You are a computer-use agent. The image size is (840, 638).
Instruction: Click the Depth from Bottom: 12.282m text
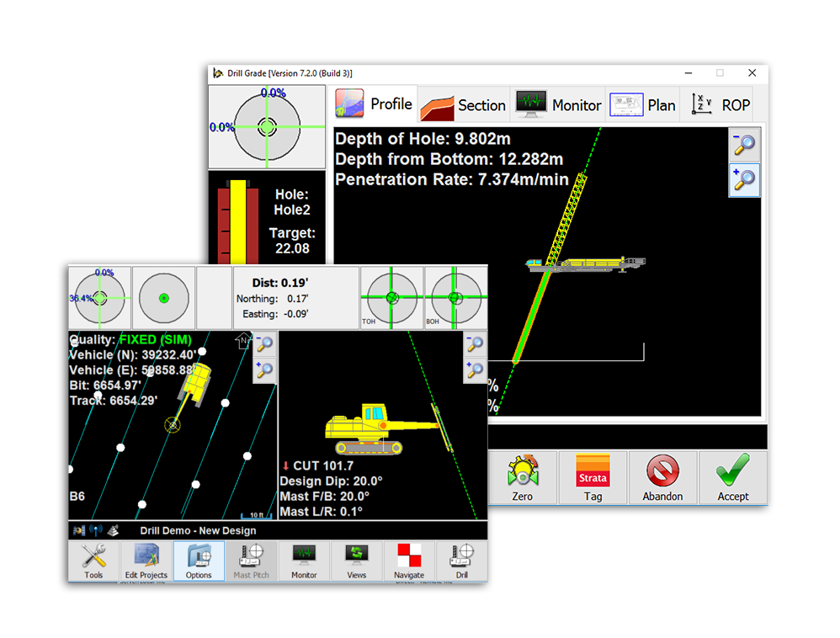click(449, 159)
